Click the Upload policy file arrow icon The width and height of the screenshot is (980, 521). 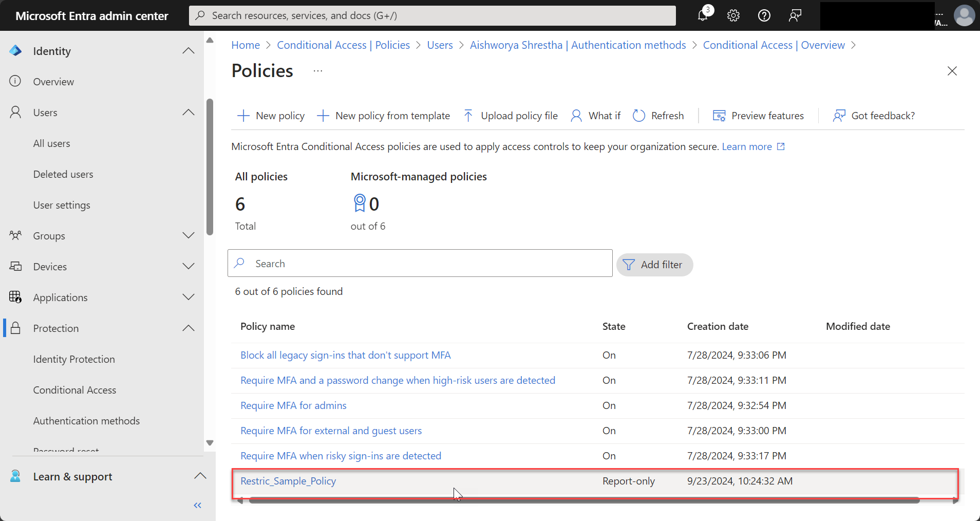click(468, 116)
